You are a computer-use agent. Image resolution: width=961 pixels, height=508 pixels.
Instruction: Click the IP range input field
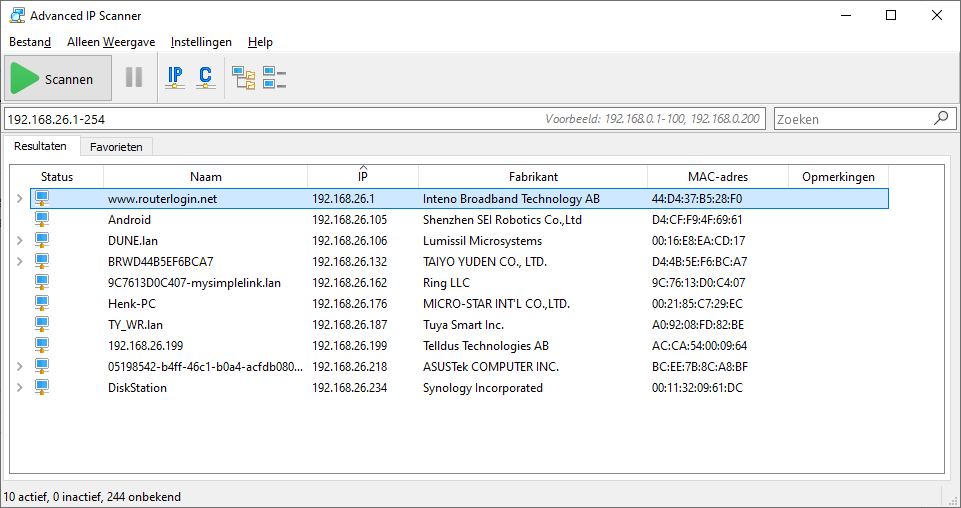[x=385, y=119]
